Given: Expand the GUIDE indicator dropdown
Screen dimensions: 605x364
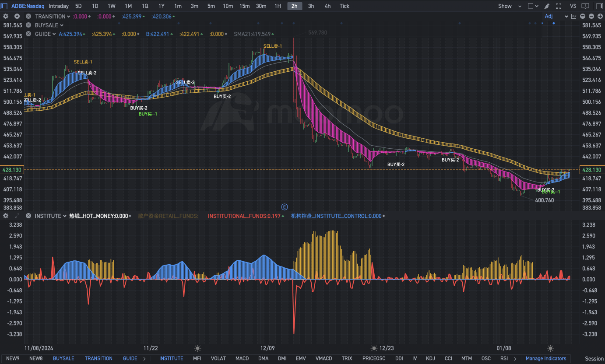Looking at the screenshot, I should point(54,34).
